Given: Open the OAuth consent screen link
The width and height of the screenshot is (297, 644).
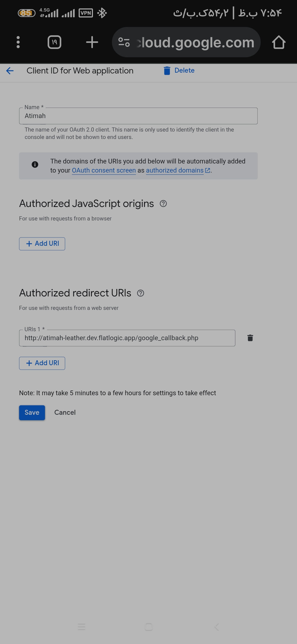Looking at the screenshot, I should coord(104,171).
